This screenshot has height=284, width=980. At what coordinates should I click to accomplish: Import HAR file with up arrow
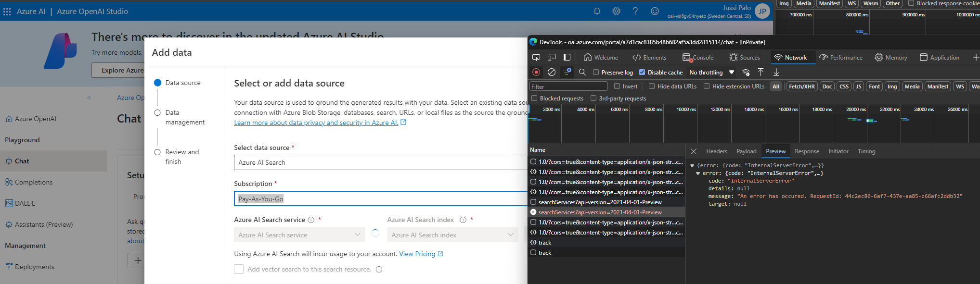[761, 72]
